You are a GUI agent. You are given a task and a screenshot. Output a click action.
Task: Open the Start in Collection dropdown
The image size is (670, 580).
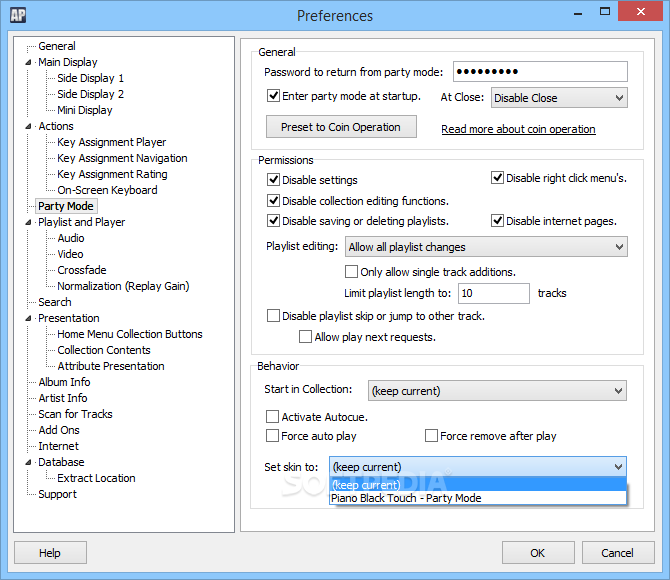pyautogui.click(x=497, y=391)
